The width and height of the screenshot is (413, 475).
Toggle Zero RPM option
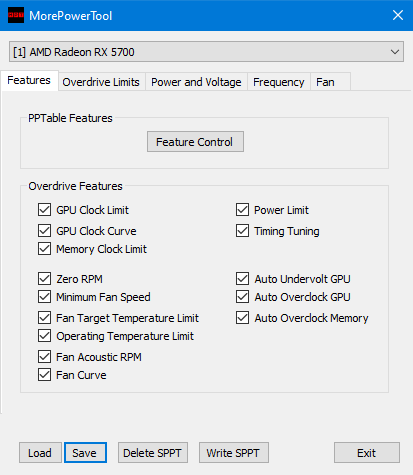point(44,279)
